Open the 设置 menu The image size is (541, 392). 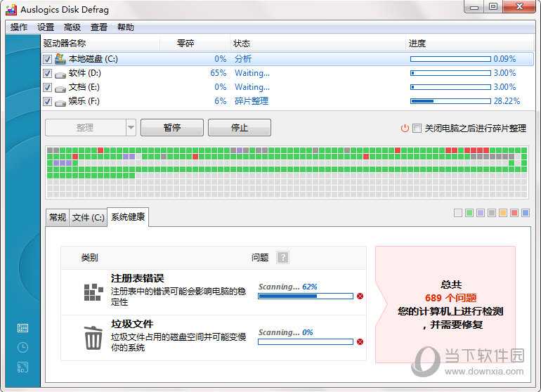(x=46, y=27)
